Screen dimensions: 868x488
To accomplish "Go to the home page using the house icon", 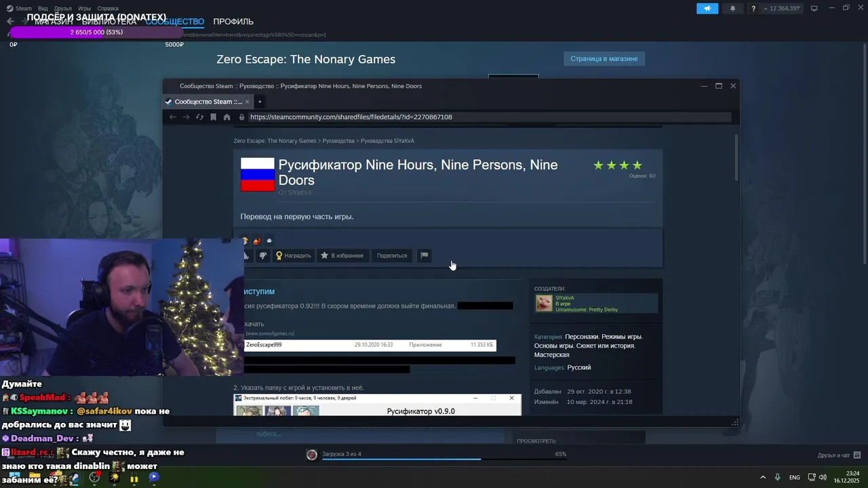I will (x=226, y=117).
